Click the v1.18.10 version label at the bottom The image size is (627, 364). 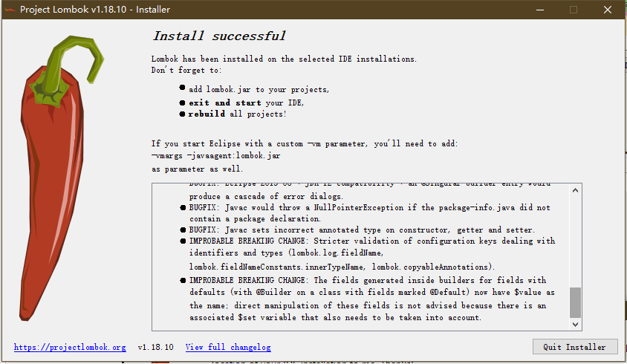[x=155, y=347]
